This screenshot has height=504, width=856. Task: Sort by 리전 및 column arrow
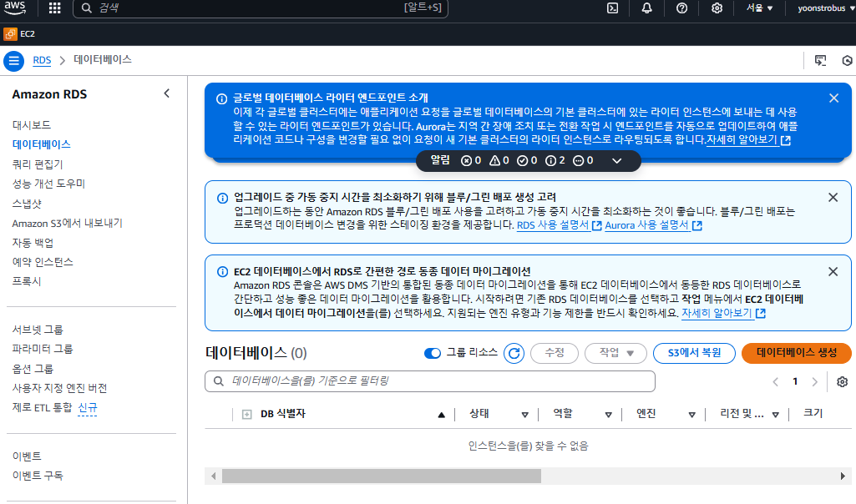click(x=775, y=415)
